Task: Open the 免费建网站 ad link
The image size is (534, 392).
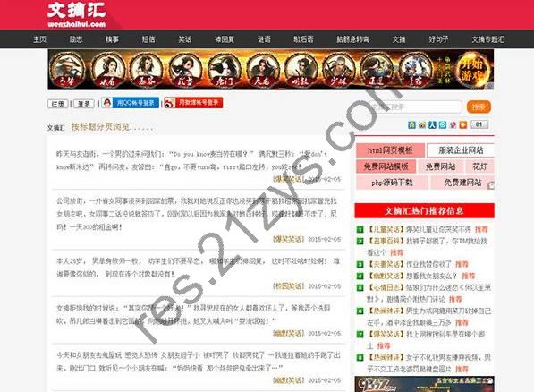Action: click(x=462, y=183)
